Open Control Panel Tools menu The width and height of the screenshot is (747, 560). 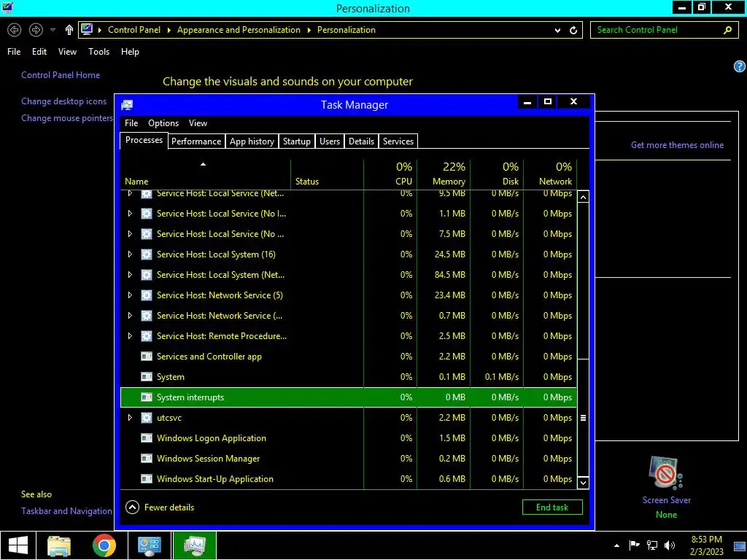point(98,52)
